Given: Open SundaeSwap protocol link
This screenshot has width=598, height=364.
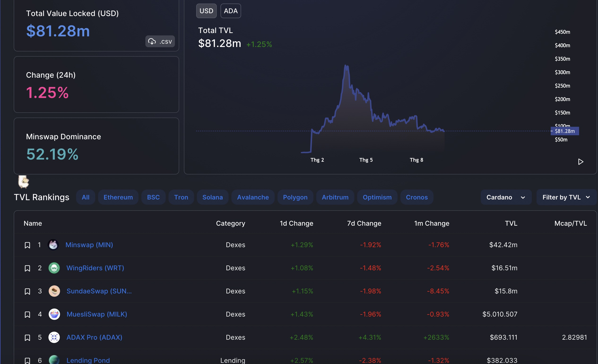Looking at the screenshot, I should pyautogui.click(x=99, y=291).
